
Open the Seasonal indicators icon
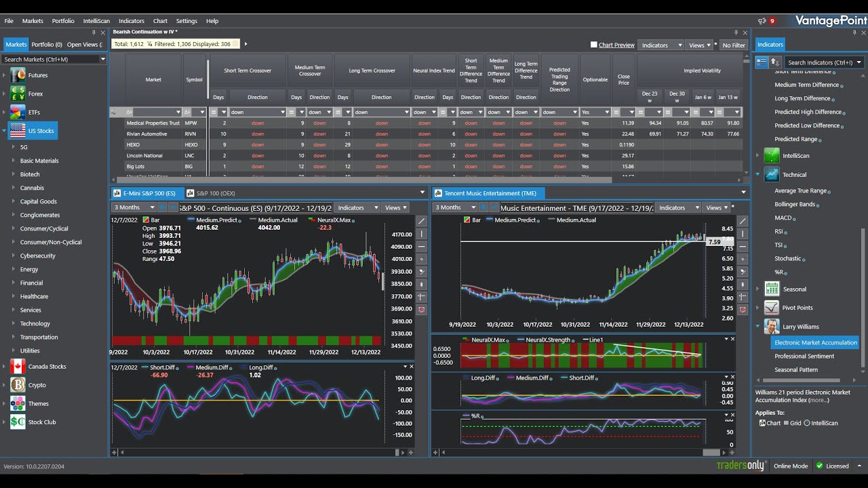(771, 289)
